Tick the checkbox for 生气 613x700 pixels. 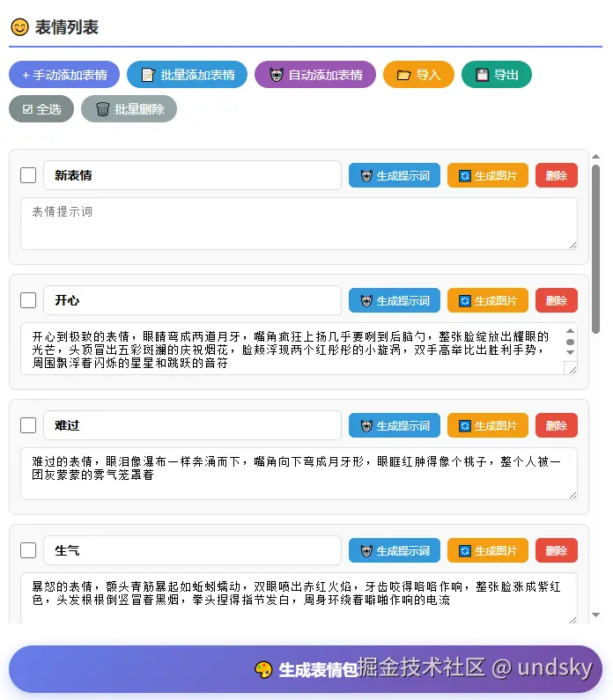[28, 550]
